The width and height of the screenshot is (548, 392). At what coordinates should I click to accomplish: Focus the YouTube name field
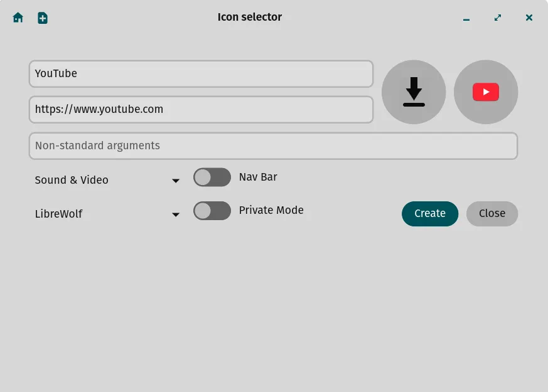201,74
